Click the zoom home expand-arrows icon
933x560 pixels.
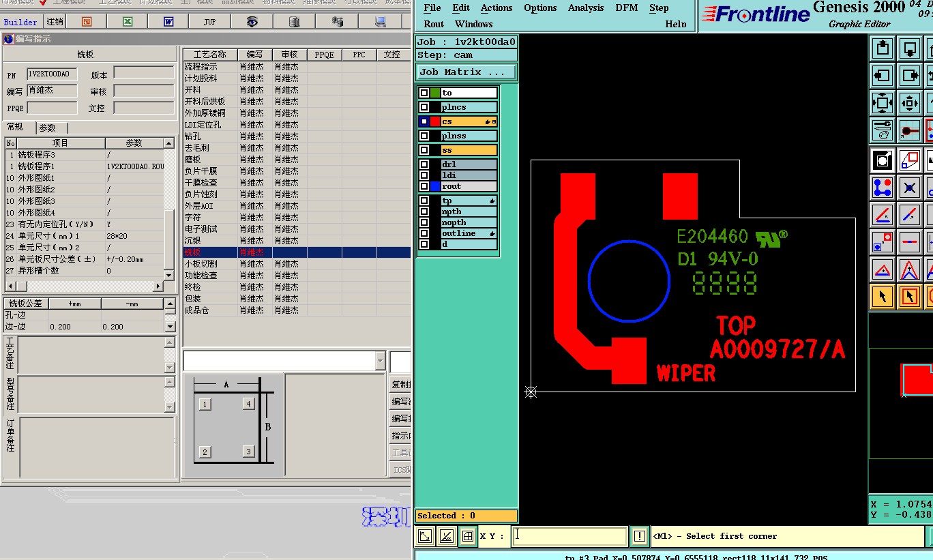coord(883,103)
